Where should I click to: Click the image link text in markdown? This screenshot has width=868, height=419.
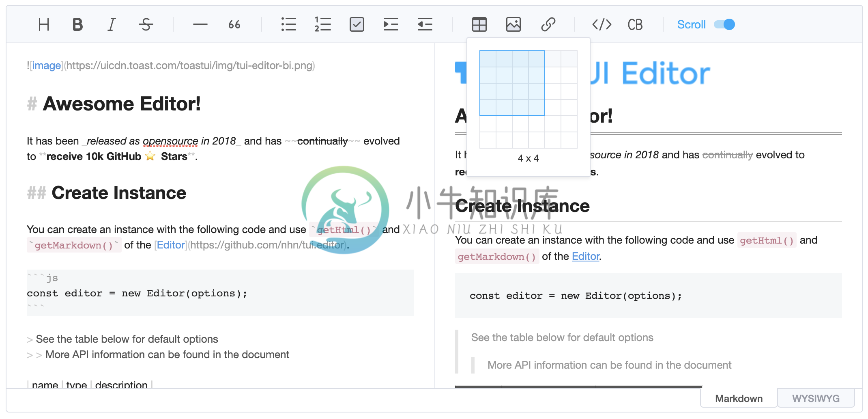click(46, 65)
